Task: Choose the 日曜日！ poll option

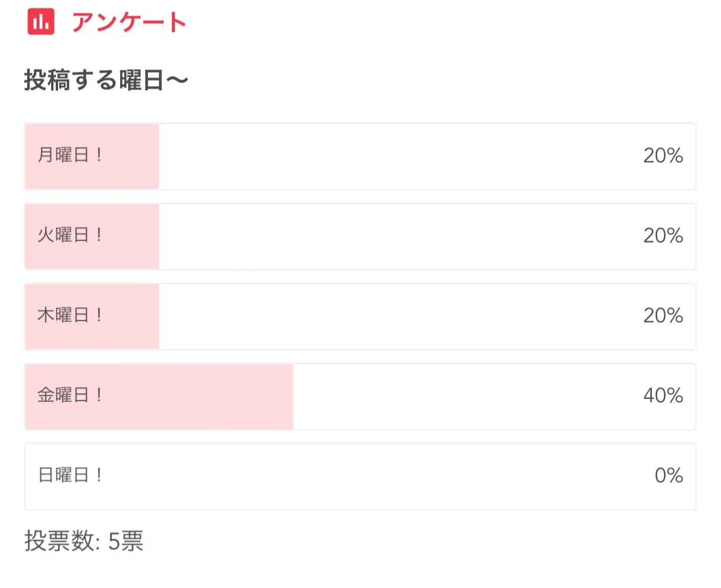Action: point(360,477)
